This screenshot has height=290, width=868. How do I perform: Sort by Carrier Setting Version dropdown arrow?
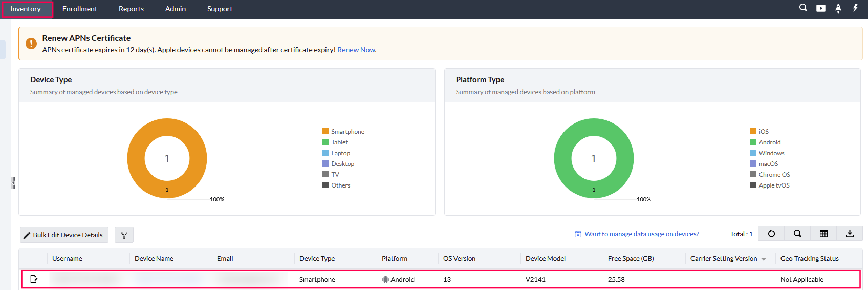point(764,259)
